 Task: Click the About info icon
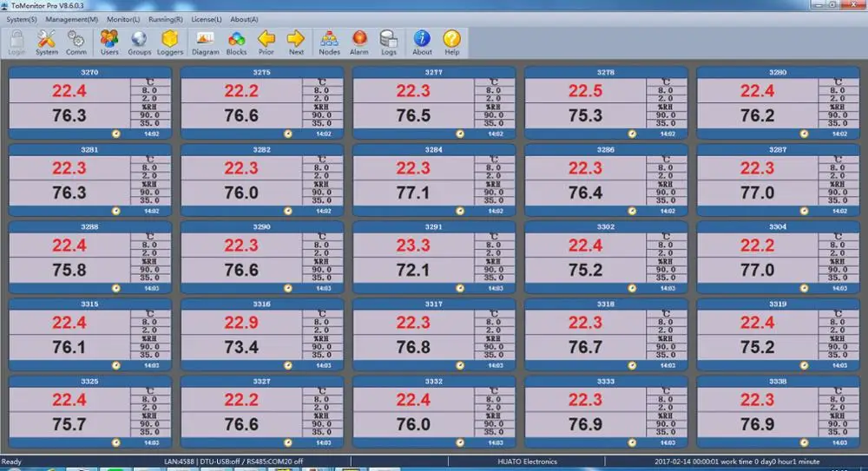tap(422, 41)
